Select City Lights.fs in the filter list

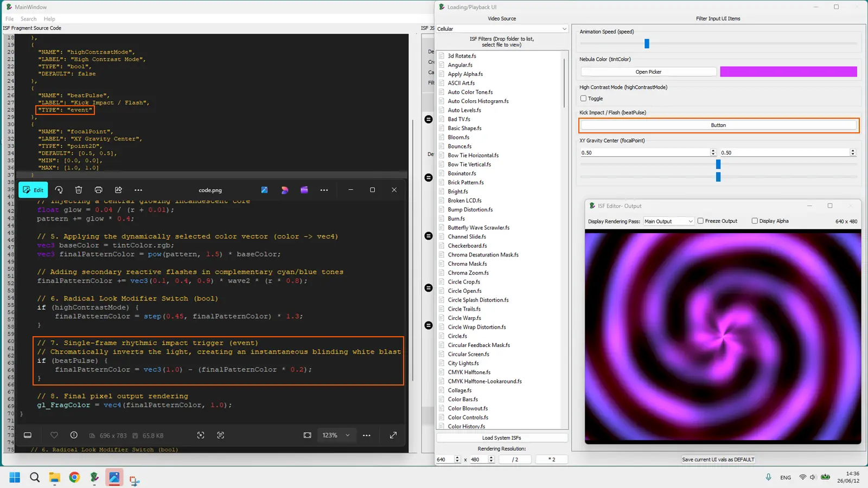[463, 363]
